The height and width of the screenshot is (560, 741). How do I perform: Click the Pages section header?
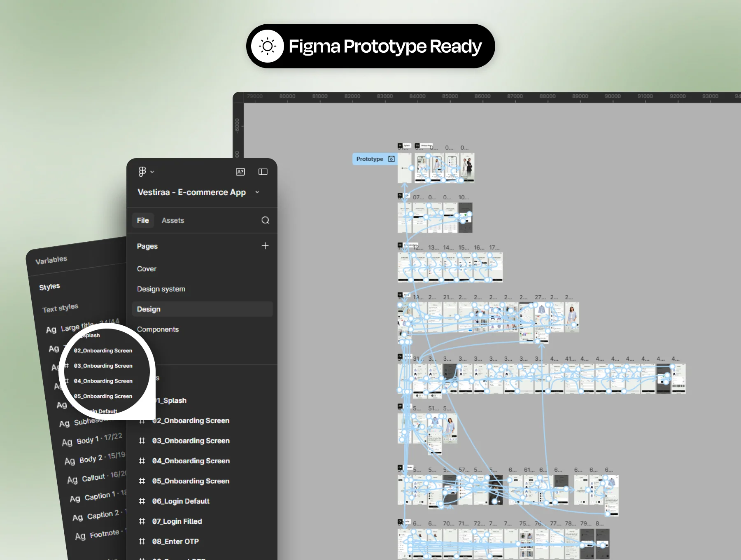click(147, 246)
